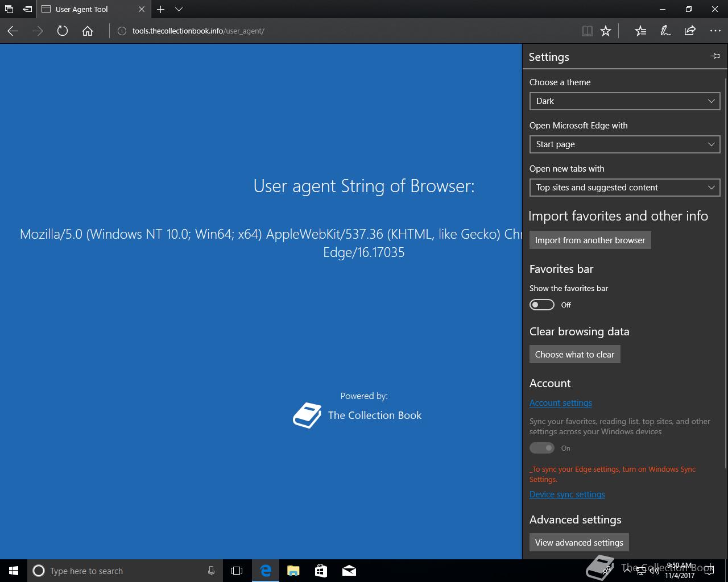728x582 pixels.
Task: Set these tabs aside icon
Action: click(27, 9)
